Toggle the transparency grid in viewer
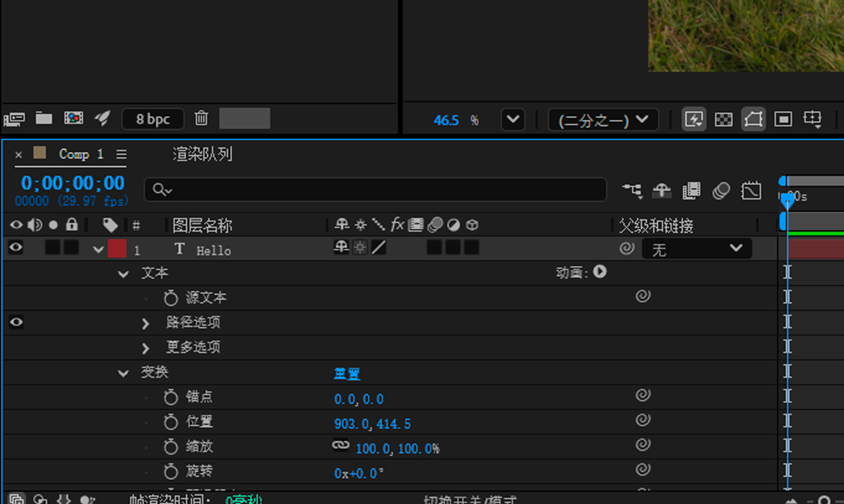The image size is (844, 504). 723,119
